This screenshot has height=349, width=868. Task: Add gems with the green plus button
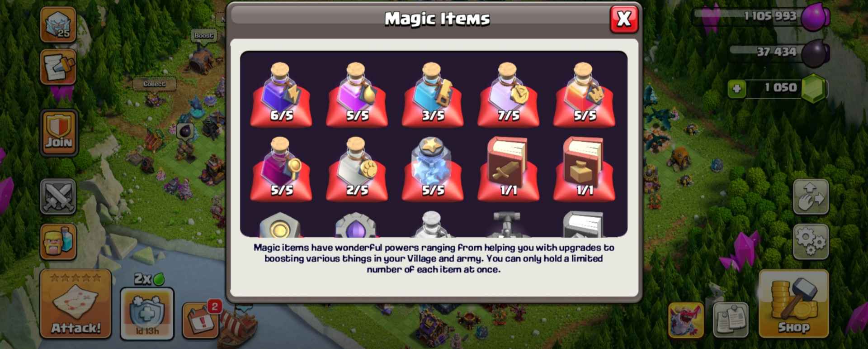[x=736, y=88]
